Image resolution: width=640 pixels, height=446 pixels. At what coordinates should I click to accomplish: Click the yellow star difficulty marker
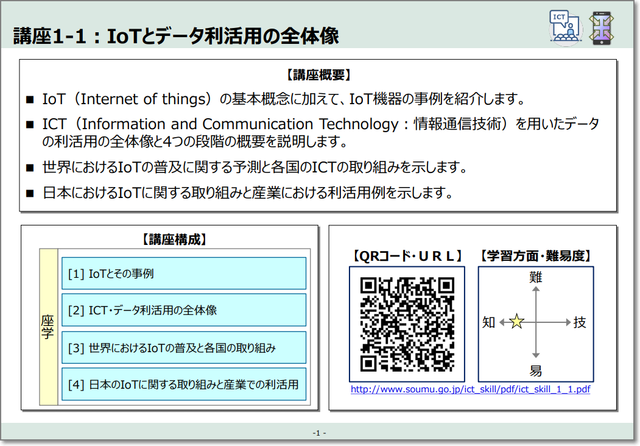(516, 322)
